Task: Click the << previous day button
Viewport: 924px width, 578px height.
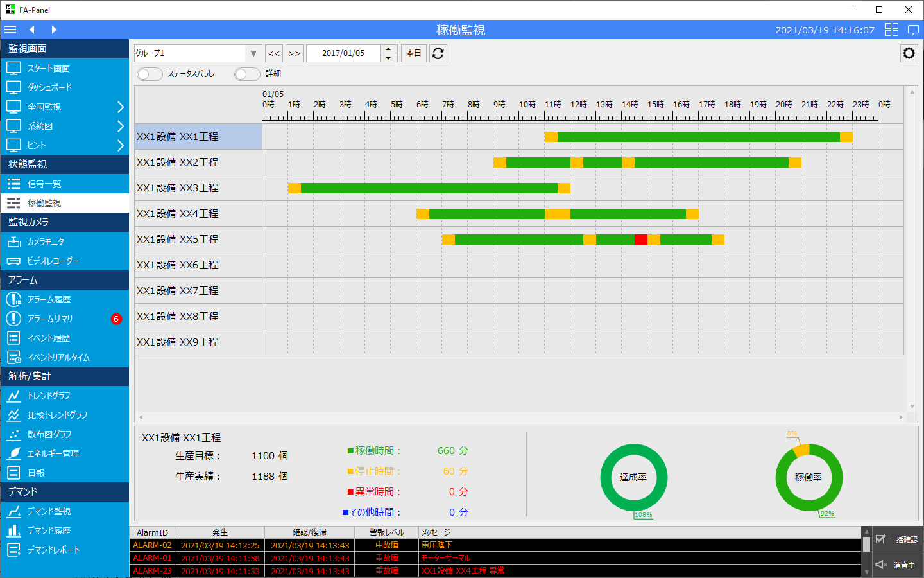Action: pos(274,53)
